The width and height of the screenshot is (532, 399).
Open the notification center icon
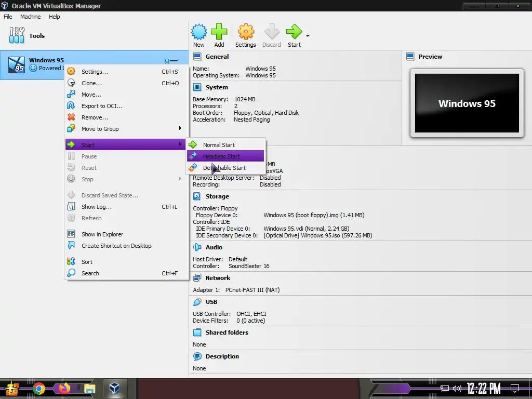click(x=515, y=389)
